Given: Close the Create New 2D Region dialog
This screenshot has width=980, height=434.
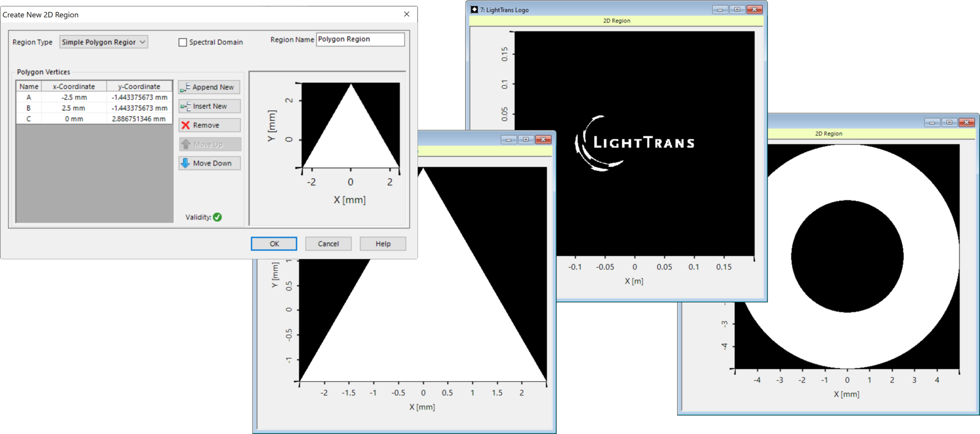Looking at the screenshot, I should click(406, 14).
